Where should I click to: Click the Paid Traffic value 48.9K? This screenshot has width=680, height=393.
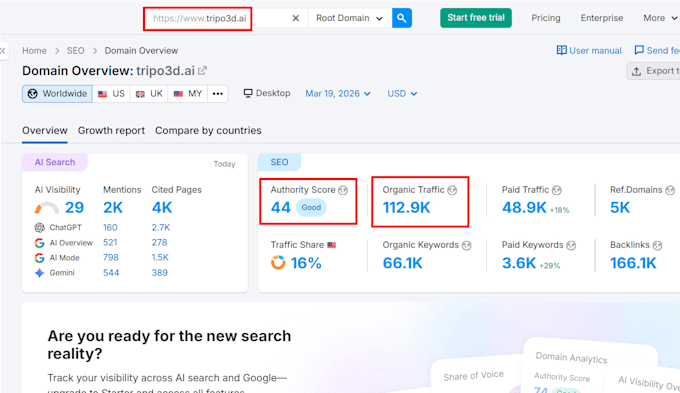524,208
